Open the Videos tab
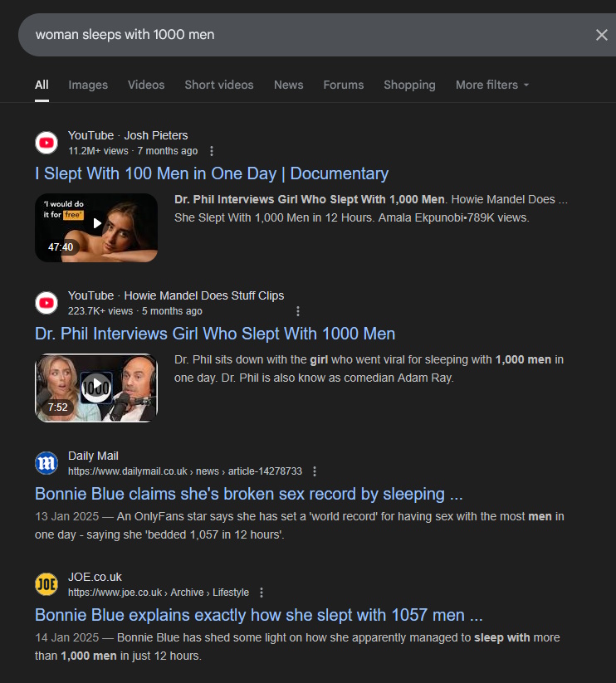This screenshot has width=616, height=683. click(x=146, y=85)
